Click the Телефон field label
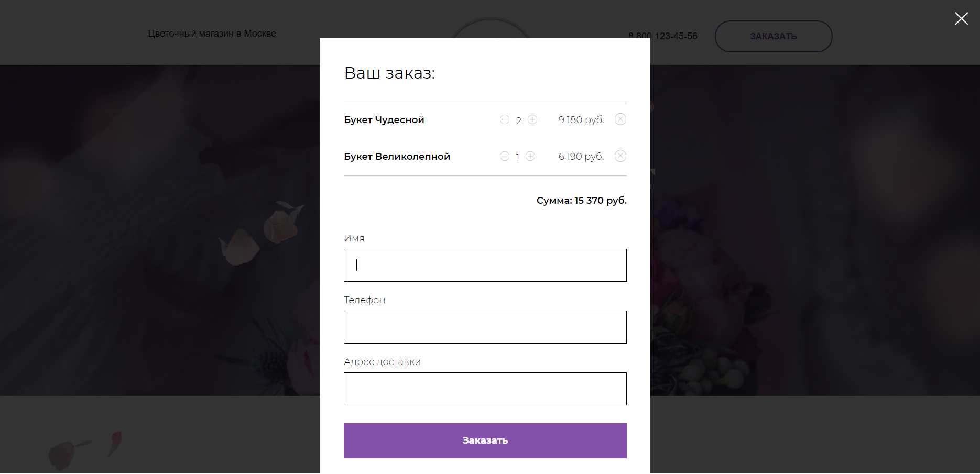The width and height of the screenshot is (980, 474). click(364, 300)
